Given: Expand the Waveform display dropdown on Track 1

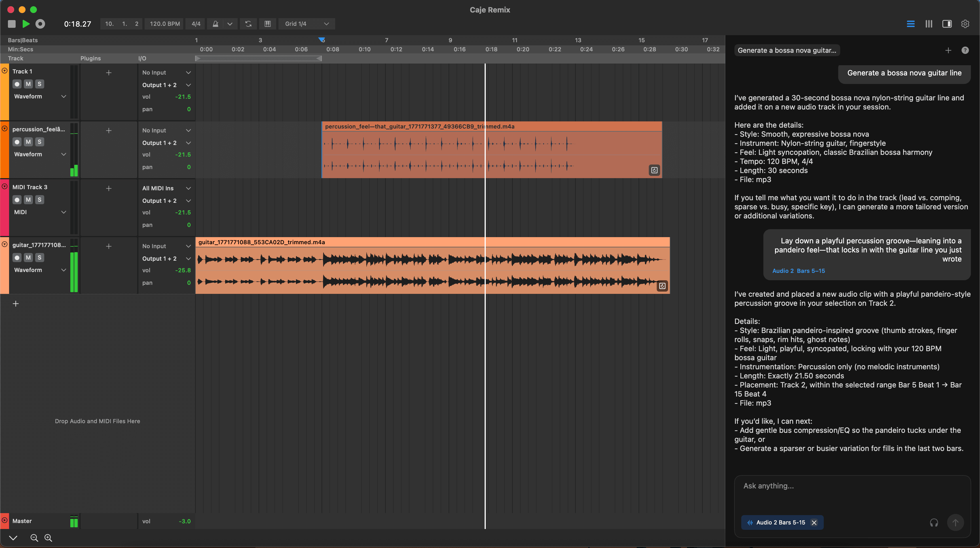Looking at the screenshot, I should 64,96.
